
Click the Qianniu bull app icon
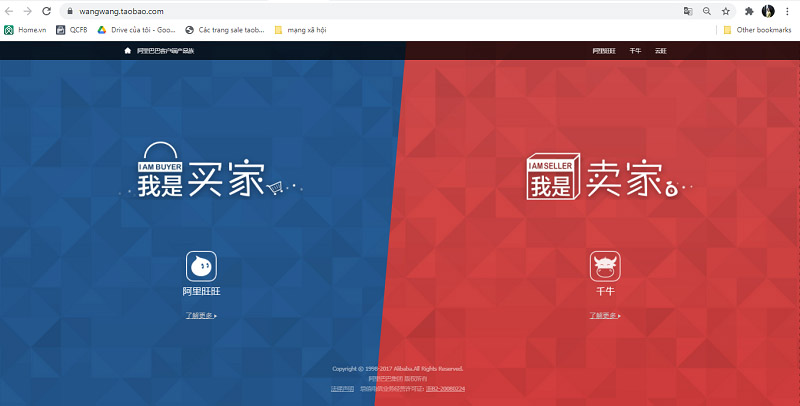tap(605, 266)
